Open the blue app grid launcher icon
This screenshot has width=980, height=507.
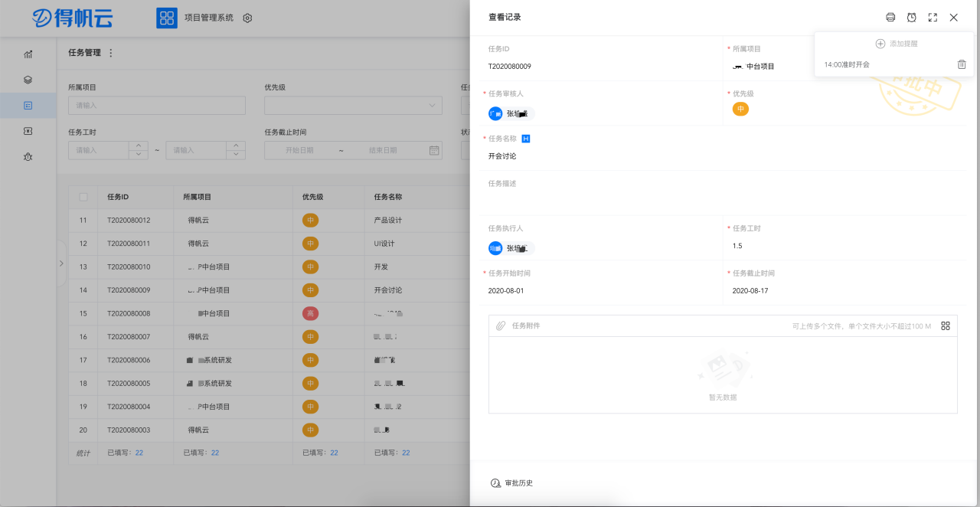167,18
